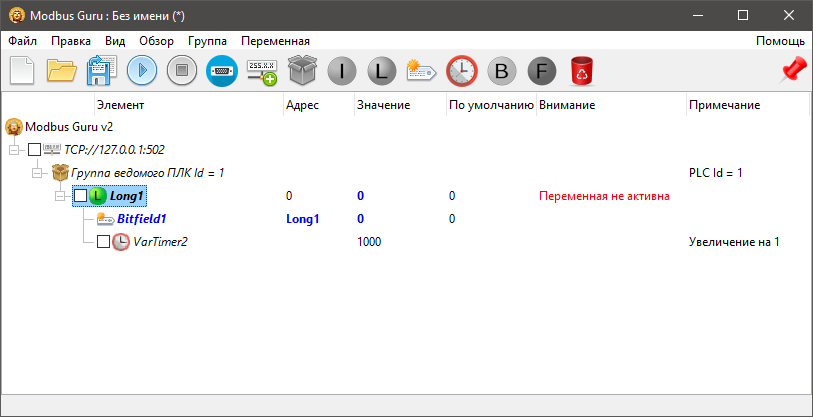
Task: Toggle the red pushpin icon
Action: coord(793,70)
